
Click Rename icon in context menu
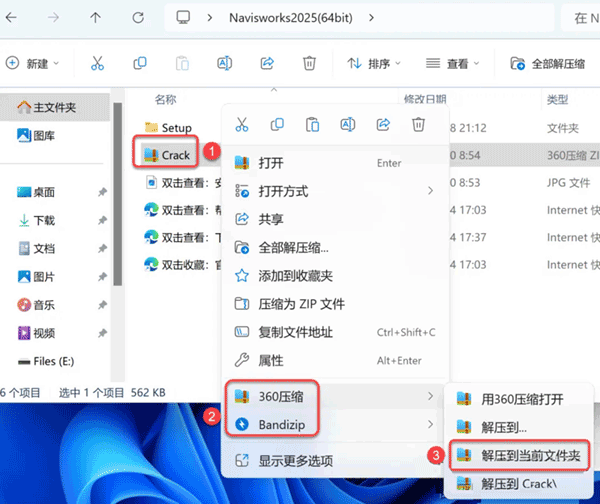click(x=347, y=125)
